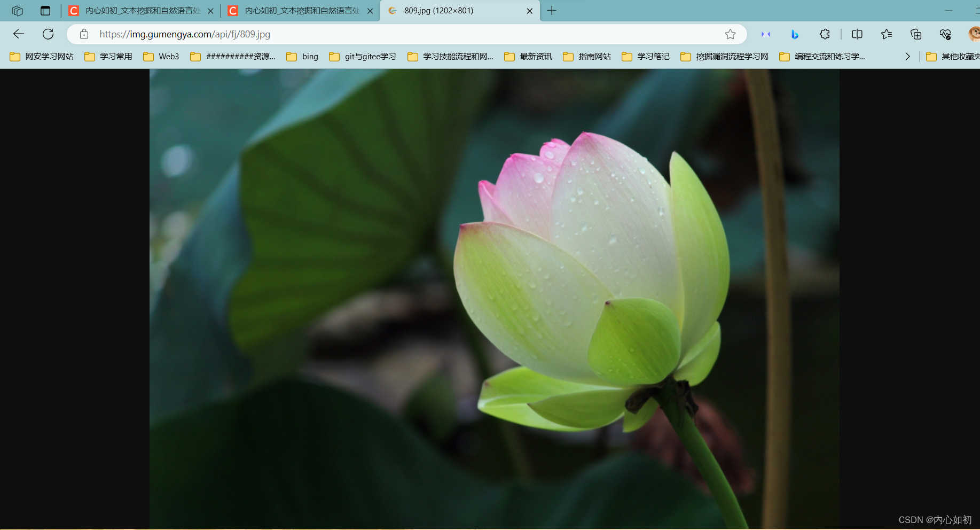
Task: Expand more bookmarks chevron
Action: point(907,57)
